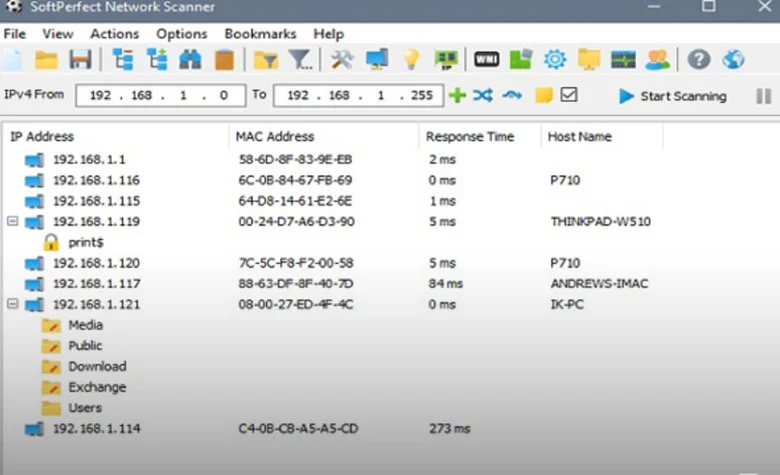The width and height of the screenshot is (780, 475).
Task: Toggle the checkbox beside Start Scanning
Action: (x=569, y=95)
